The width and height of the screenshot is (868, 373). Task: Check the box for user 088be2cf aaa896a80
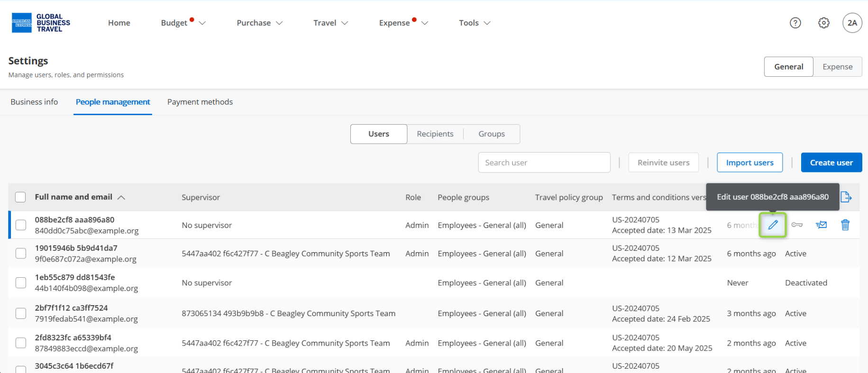click(21, 225)
